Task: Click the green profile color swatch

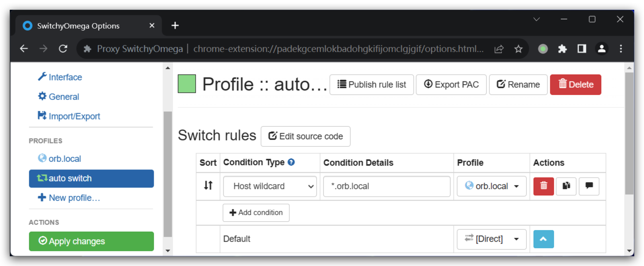Action: tap(187, 84)
